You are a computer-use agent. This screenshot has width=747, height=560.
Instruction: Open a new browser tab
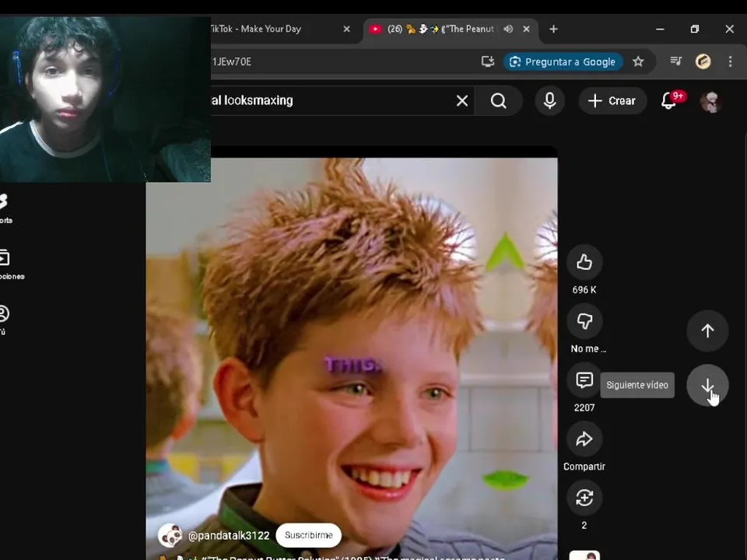[553, 29]
